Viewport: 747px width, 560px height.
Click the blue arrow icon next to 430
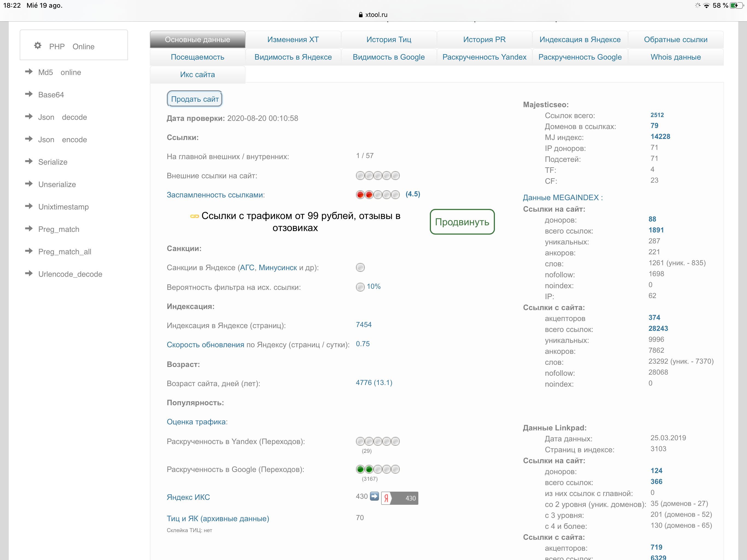374,496
